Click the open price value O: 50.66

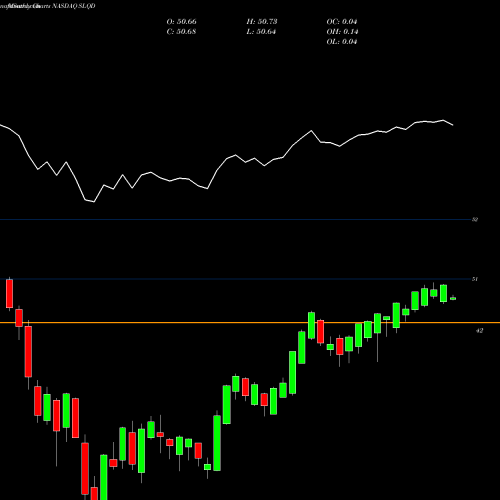(181, 22)
